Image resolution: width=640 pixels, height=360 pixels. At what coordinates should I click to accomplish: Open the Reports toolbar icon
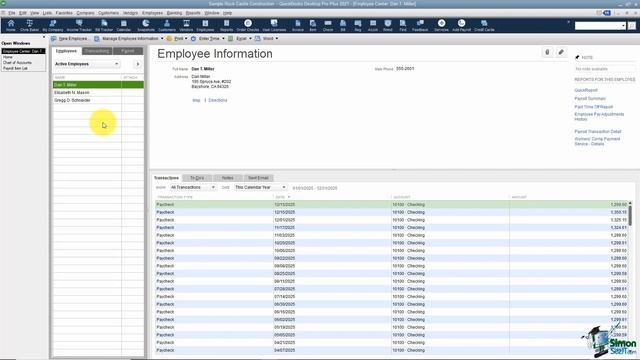pyautogui.click(x=226, y=25)
